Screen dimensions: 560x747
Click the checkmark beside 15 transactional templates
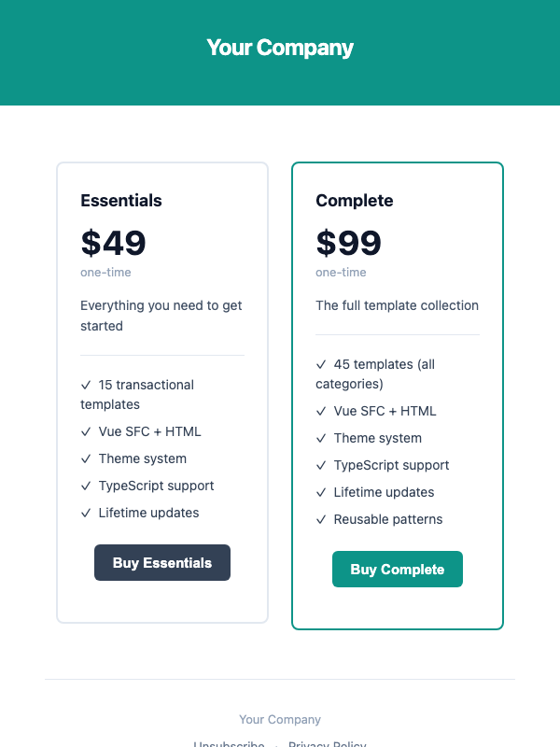(85, 385)
